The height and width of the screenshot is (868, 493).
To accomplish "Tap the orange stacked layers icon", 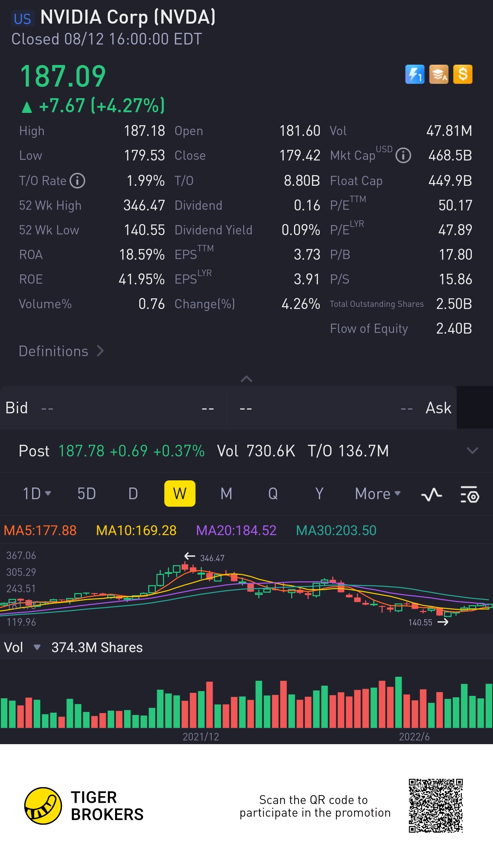I will (439, 74).
